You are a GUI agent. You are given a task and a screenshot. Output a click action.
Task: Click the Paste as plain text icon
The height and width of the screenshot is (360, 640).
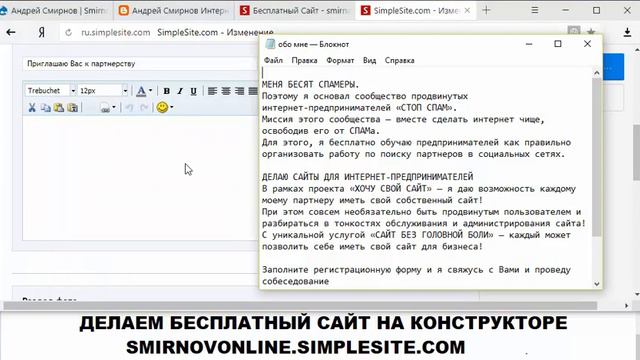pos(73,108)
